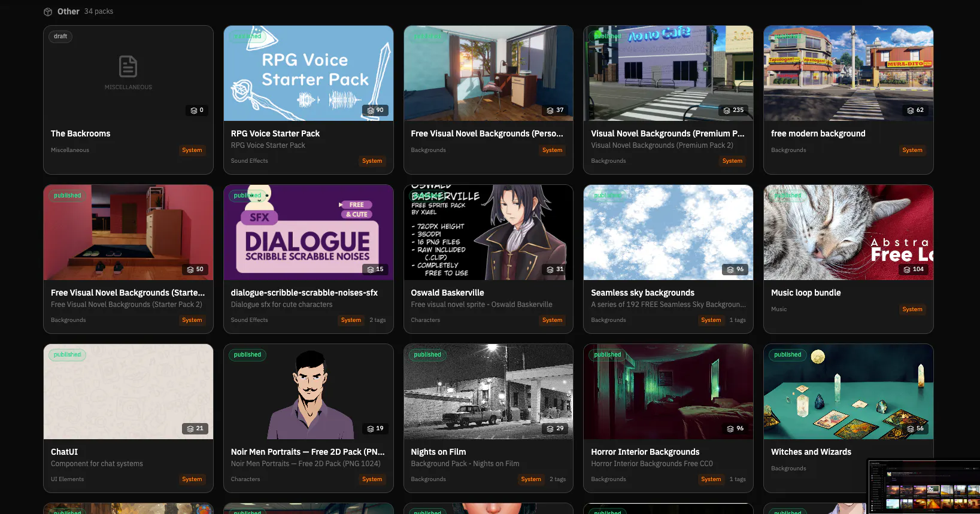Open the Noir Men Portraits character thumbnail
The width and height of the screenshot is (980, 514).
pos(308,391)
